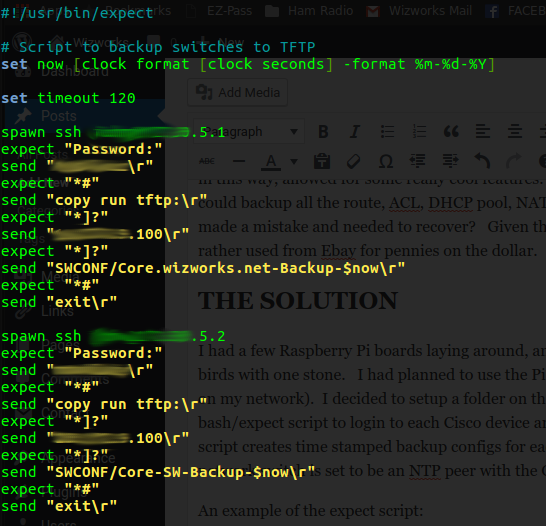Screen dimensions: 546x526
Task: Click the underlined word Ebay
Action: pos(338,251)
